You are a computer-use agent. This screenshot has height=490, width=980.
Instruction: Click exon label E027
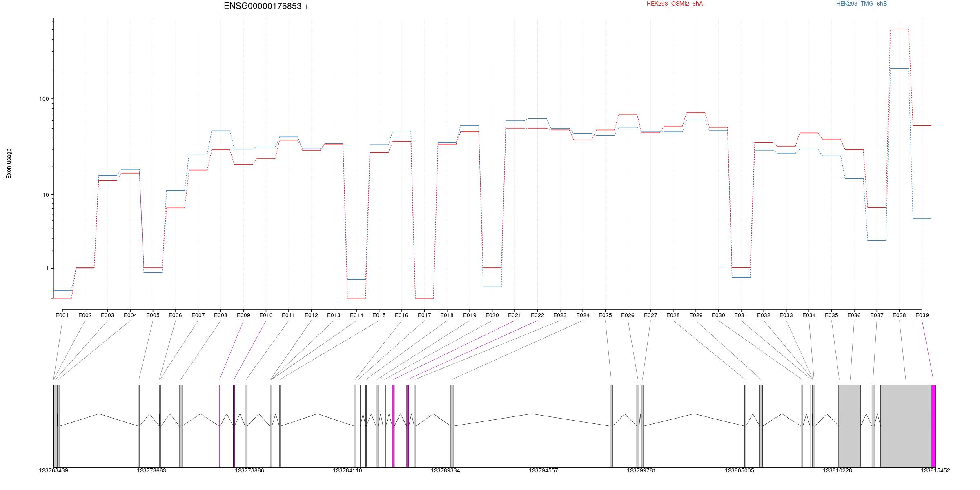coord(650,315)
